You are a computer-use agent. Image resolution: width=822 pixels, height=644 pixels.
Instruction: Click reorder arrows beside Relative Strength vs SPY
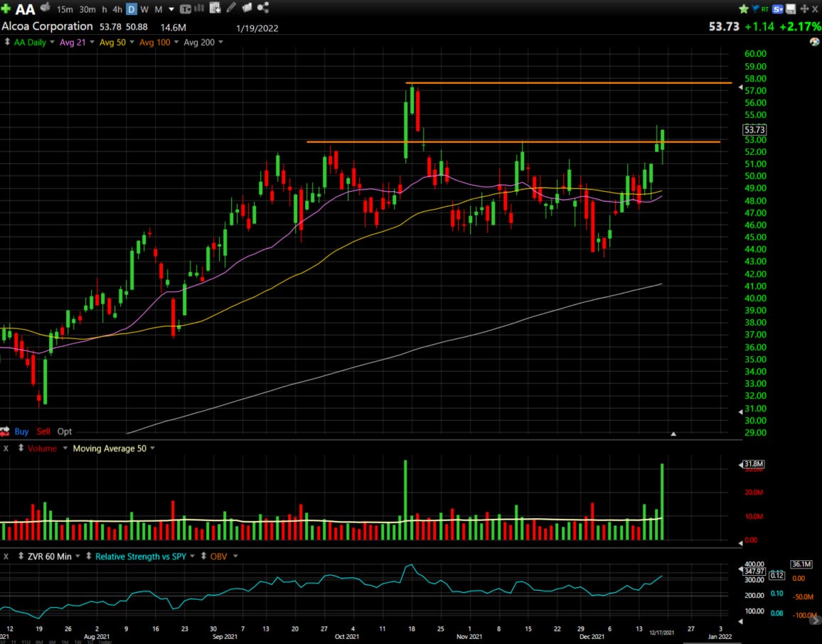[x=89, y=556]
